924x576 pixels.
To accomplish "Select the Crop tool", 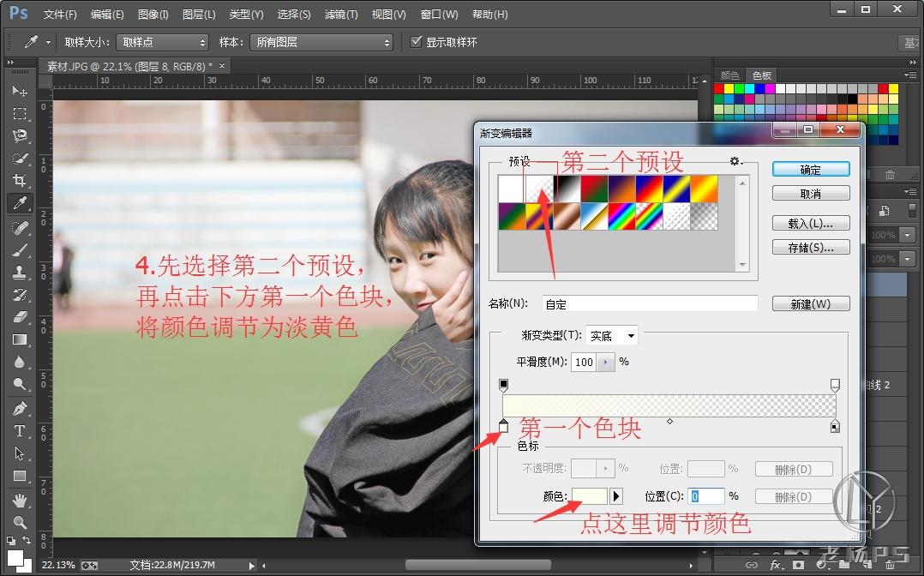I will pyautogui.click(x=20, y=180).
